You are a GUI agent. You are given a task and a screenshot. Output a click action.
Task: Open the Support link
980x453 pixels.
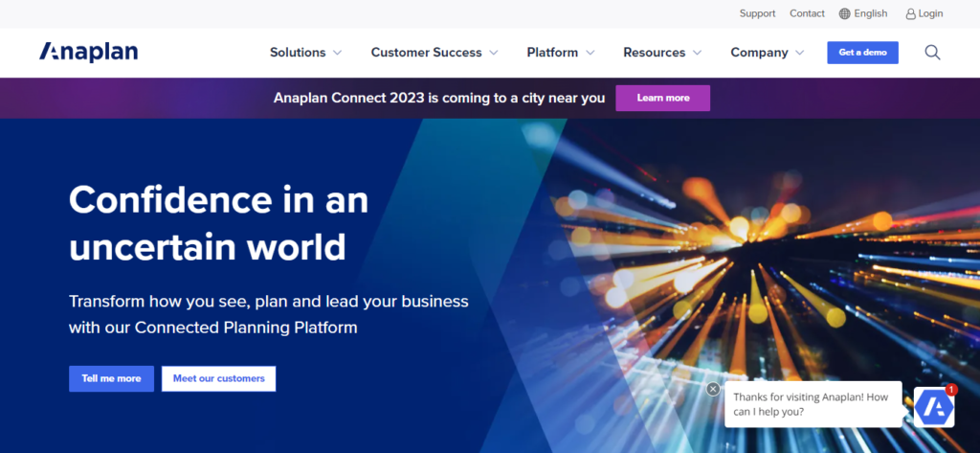click(758, 13)
